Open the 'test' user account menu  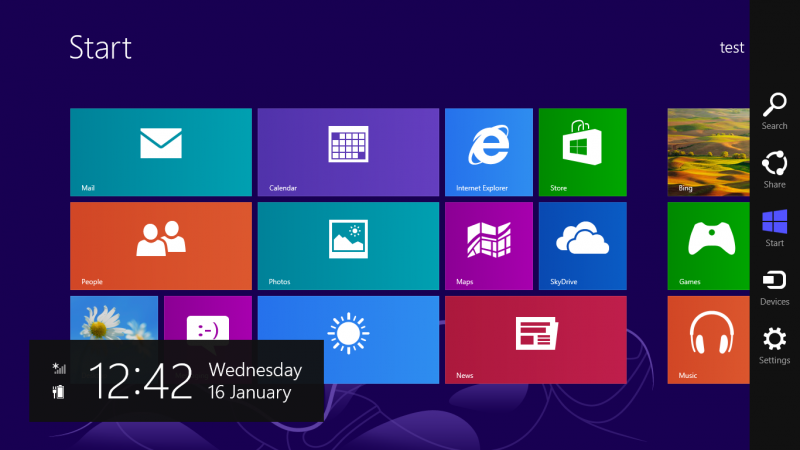[x=731, y=47]
